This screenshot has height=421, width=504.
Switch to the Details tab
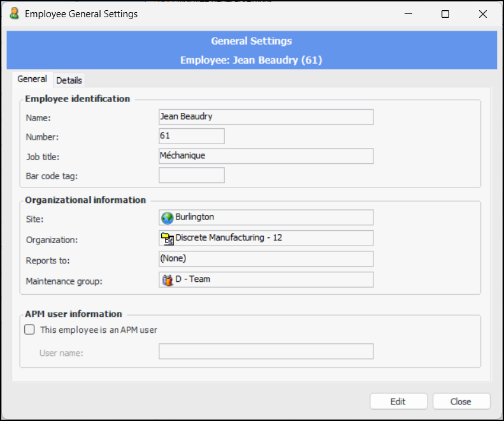tap(69, 80)
